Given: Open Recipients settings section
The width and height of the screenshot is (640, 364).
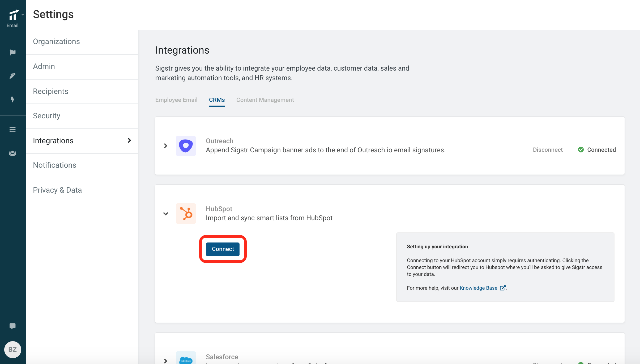Looking at the screenshot, I should [x=82, y=91].
